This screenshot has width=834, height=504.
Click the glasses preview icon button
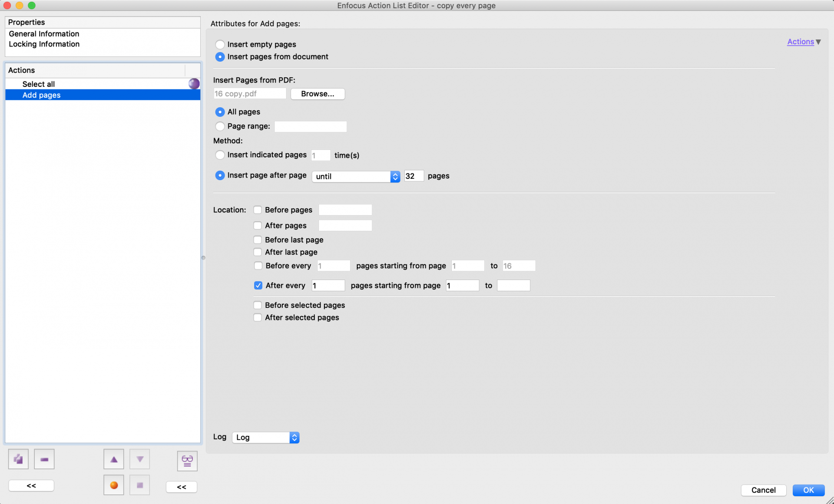tap(187, 461)
